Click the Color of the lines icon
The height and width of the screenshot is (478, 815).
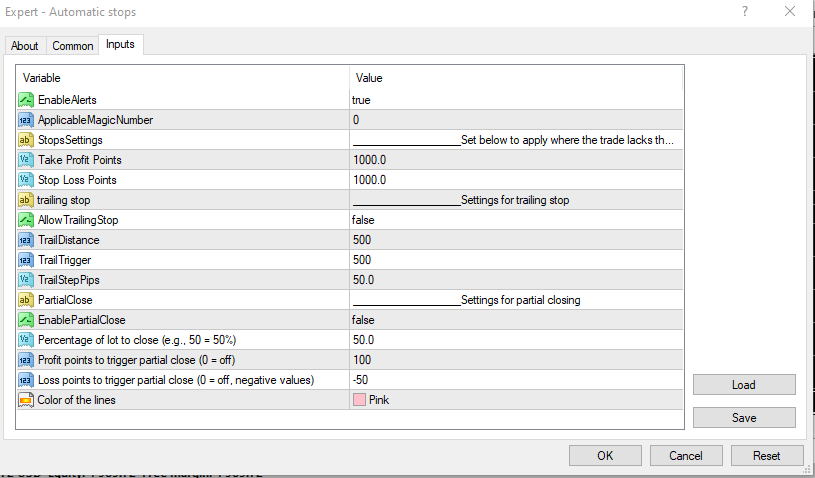point(27,400)
